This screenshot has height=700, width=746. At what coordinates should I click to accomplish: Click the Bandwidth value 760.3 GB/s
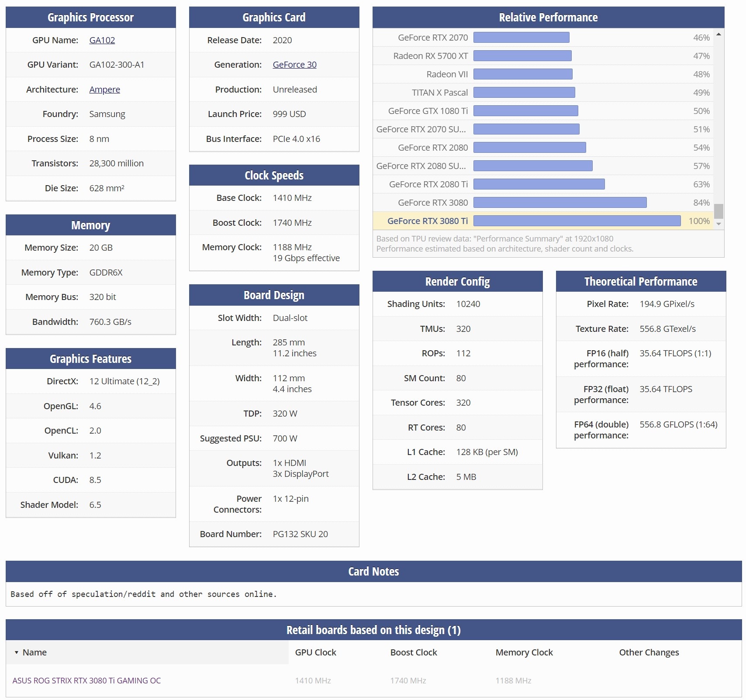(x=110, y=322)
